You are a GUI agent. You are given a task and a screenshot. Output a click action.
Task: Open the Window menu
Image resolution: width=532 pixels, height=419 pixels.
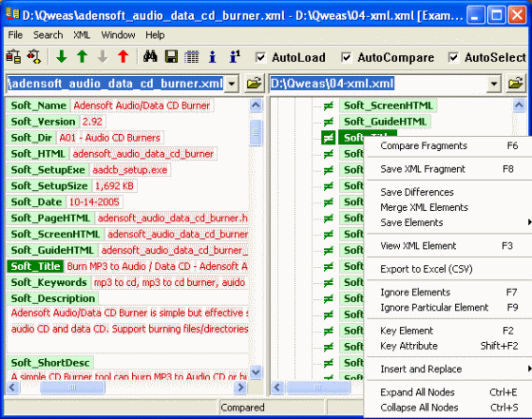[x=118, y=35]
